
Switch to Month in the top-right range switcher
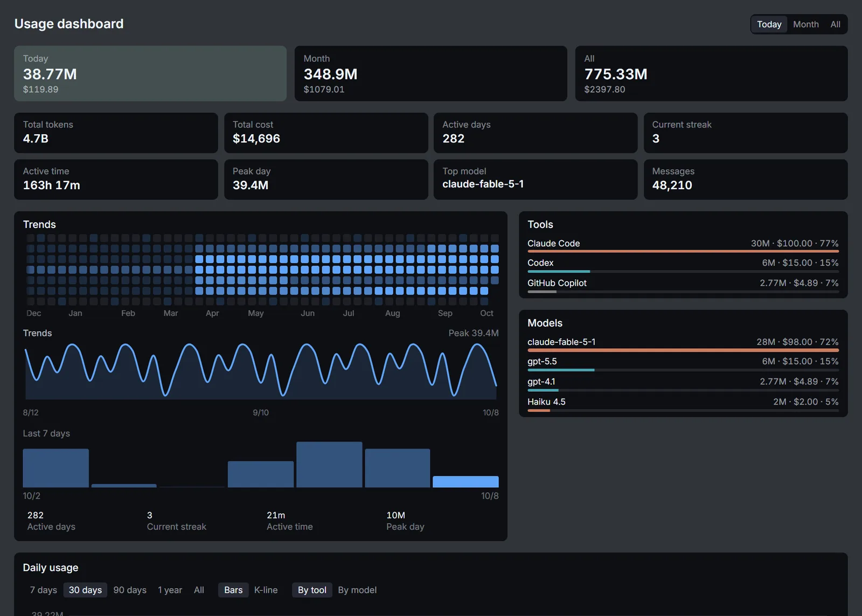point(805,24)
